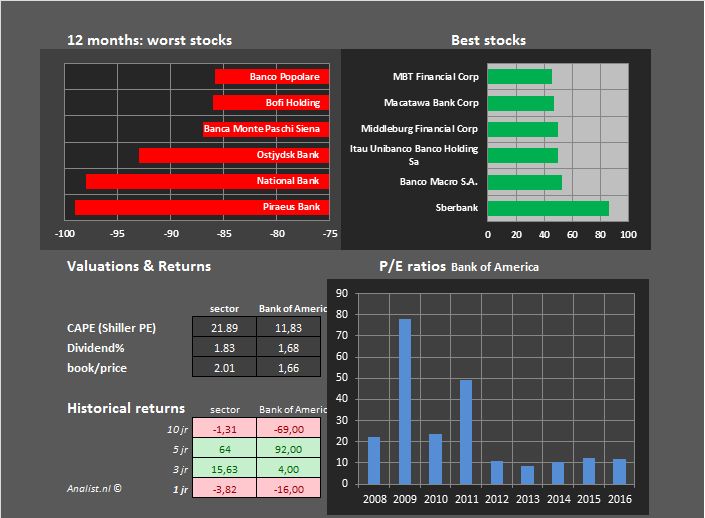Click the -100 axis label on worst stocks chart

click(x=65, y=234)
